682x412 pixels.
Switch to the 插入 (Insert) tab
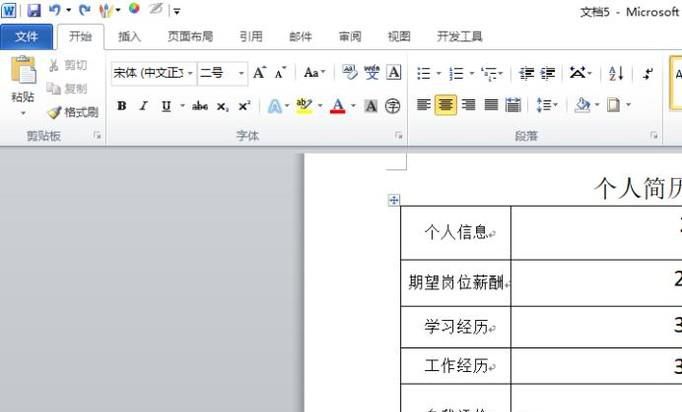[130, 37]
